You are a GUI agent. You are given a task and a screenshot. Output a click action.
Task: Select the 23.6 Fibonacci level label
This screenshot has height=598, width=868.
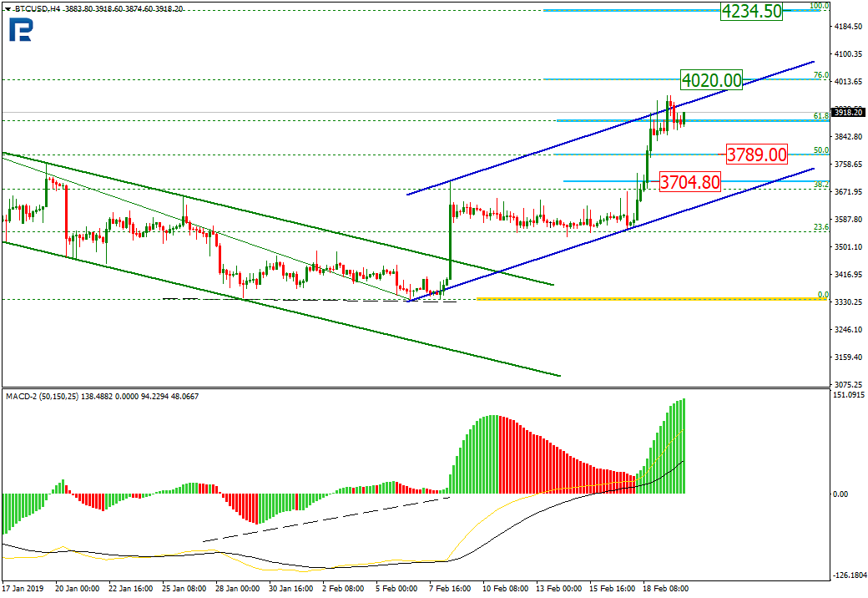coord(821,227)
